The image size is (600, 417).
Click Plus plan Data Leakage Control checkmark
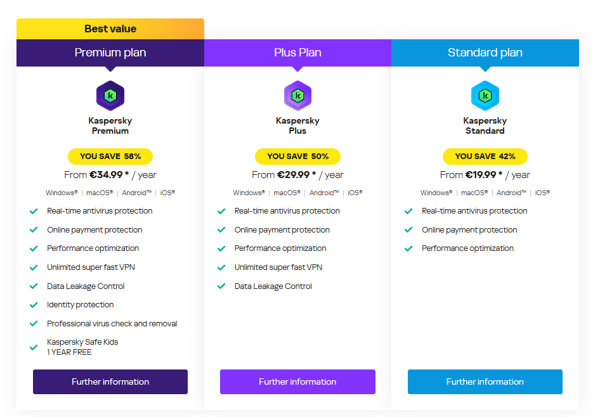click(221, 286)
